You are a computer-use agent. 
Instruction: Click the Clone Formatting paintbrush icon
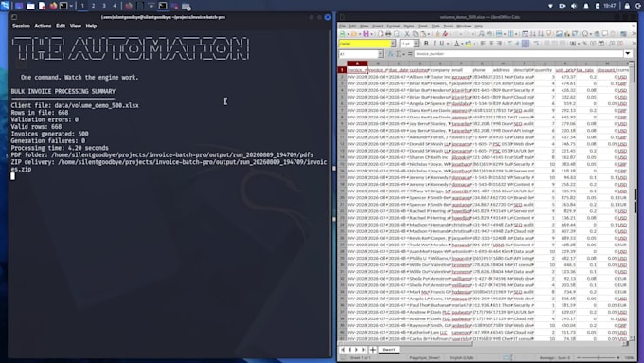tap(438, 34)
